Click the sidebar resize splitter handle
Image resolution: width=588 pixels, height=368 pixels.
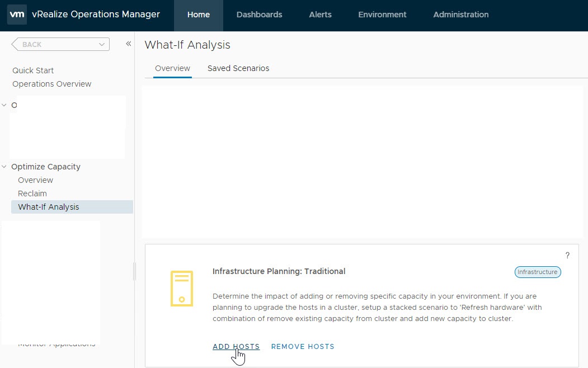click(x=134, y=271)
